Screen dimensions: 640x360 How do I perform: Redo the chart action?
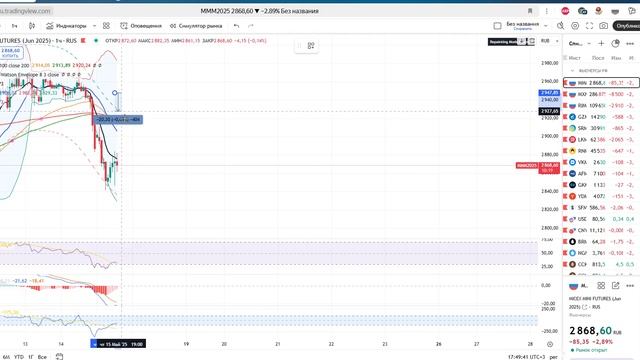point(251,26)
